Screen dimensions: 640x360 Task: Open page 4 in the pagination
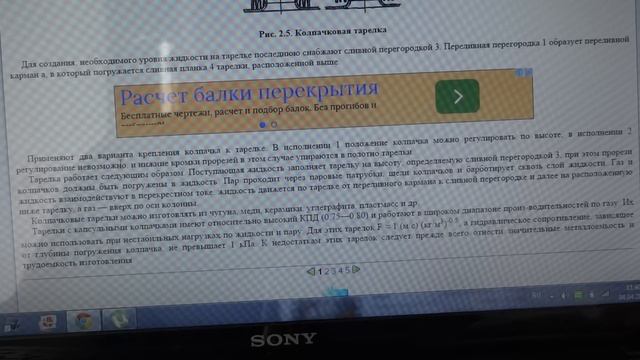point(340,270)
